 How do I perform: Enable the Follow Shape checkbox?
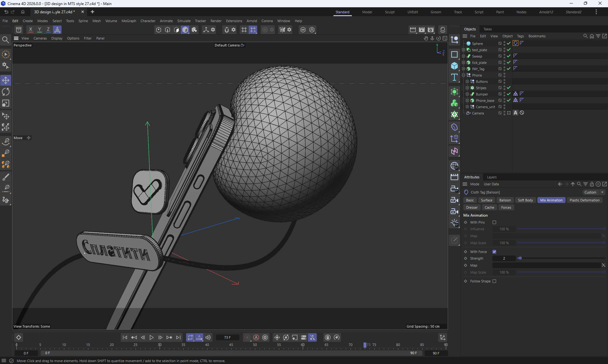[x=494, y=281]
